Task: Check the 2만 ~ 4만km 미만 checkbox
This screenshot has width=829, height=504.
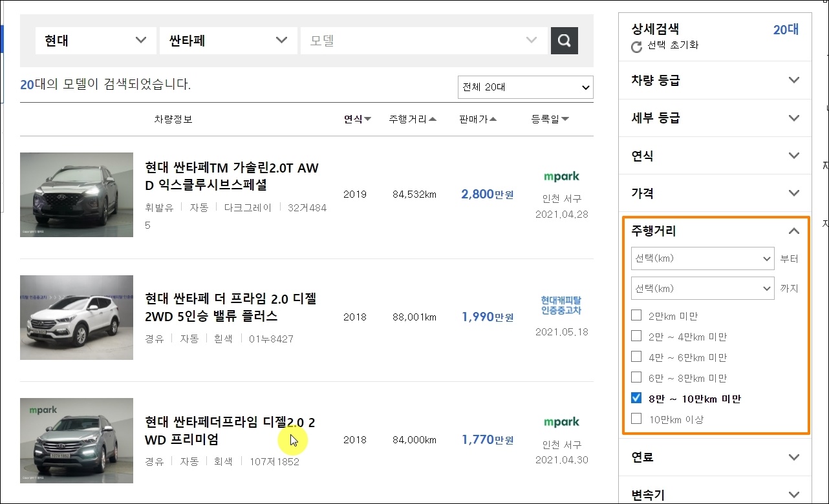Action: pyautogui.click(x=636, y=336)
